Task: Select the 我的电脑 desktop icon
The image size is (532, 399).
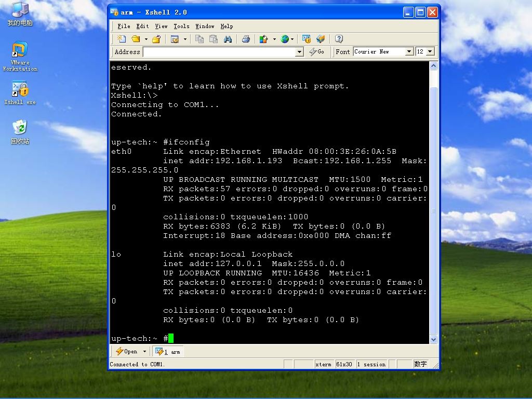Action: pos(20,14)
